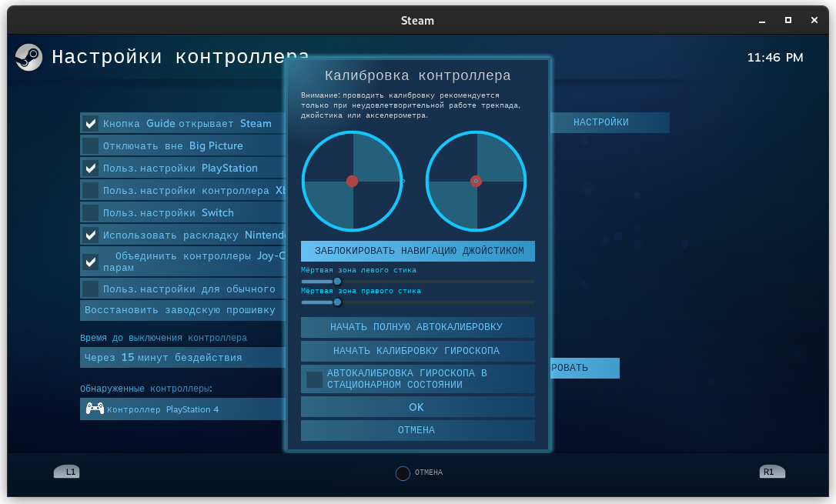836x504 pixels.
Task: Click 'Время до выключения контроллера' label
Action: tap(163, 338)
